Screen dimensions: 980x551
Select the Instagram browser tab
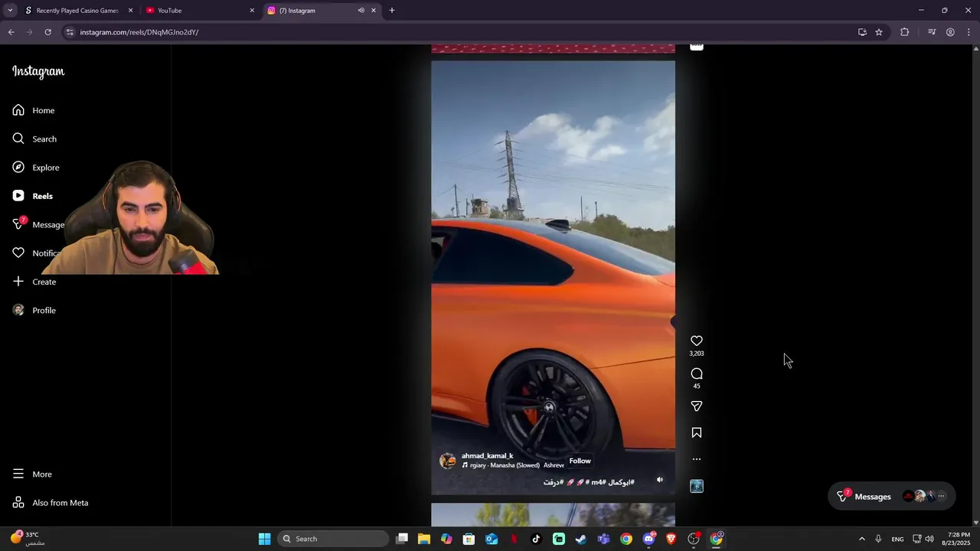coord(322,11)
